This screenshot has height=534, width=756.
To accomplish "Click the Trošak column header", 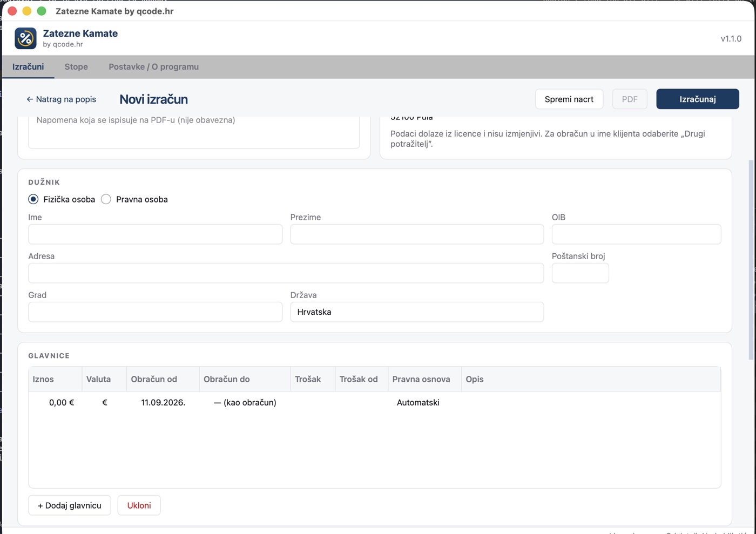I will pos(313,379).
